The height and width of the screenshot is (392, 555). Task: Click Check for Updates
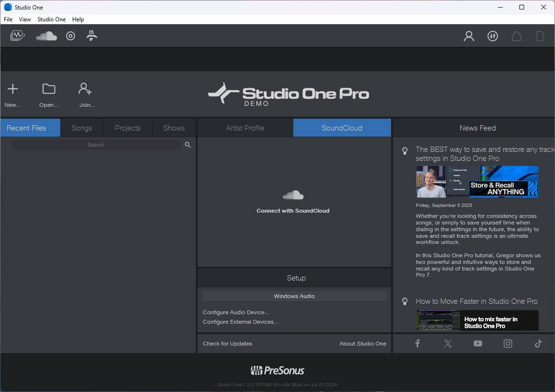point(228,344)
